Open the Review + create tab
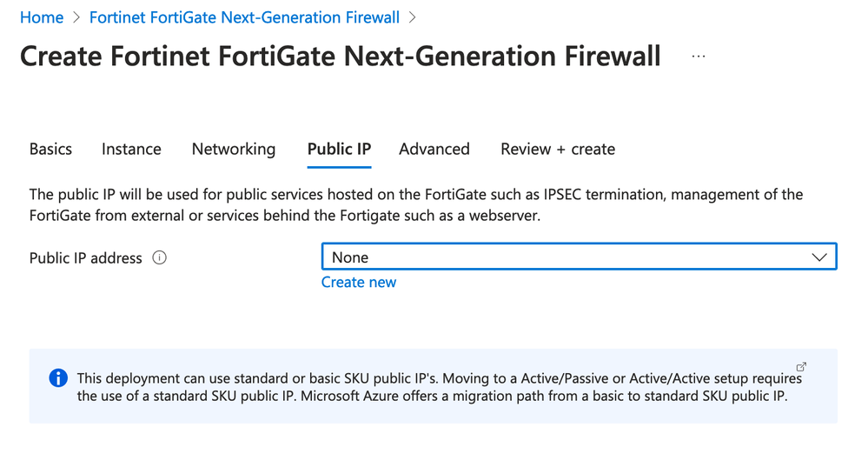Screen dimensions: 868x454 [x=557, y=149]
